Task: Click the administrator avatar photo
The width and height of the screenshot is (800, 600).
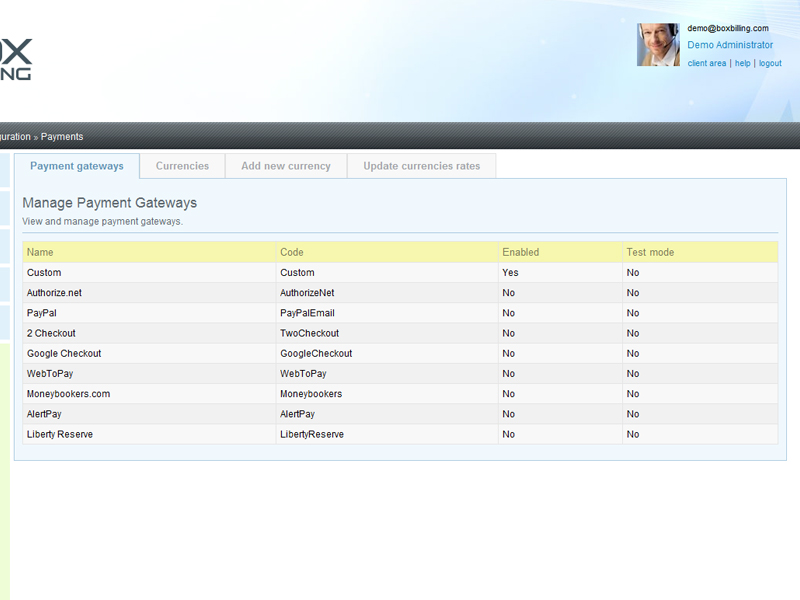Action: click(658, 44)
